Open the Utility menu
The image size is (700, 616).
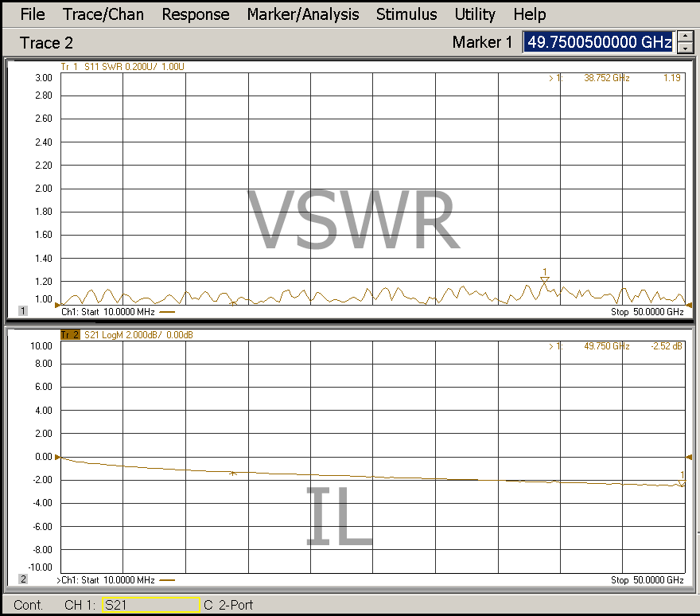pyautogui.click(x=475, y=14)
